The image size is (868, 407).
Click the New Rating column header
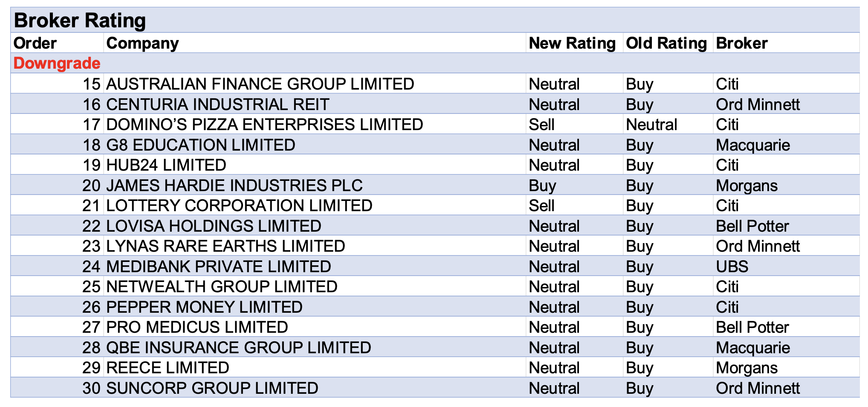[572, 43]
